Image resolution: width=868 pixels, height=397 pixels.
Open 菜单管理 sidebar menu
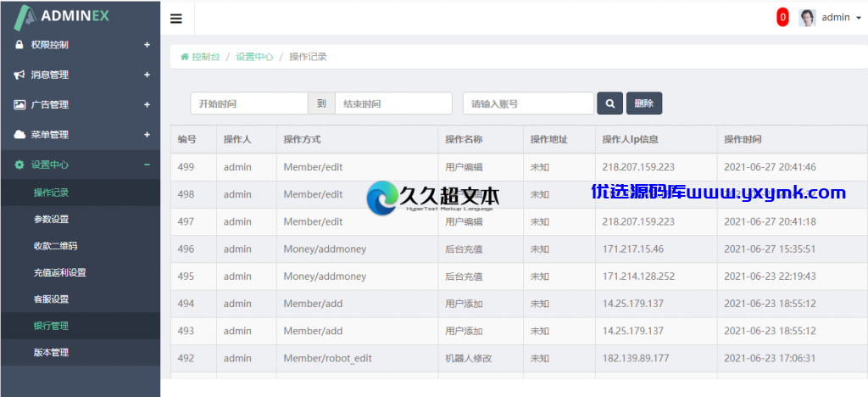(81, 135)
